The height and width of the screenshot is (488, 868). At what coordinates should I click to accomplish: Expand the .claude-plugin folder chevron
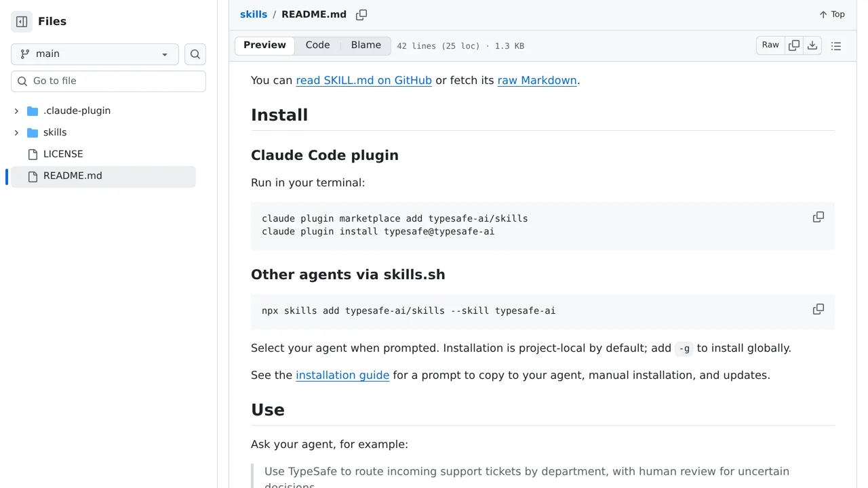coord(16,110)
